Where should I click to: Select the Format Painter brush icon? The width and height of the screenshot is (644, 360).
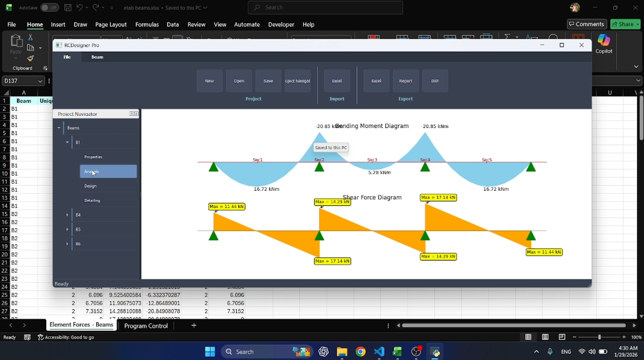[30, 59]
